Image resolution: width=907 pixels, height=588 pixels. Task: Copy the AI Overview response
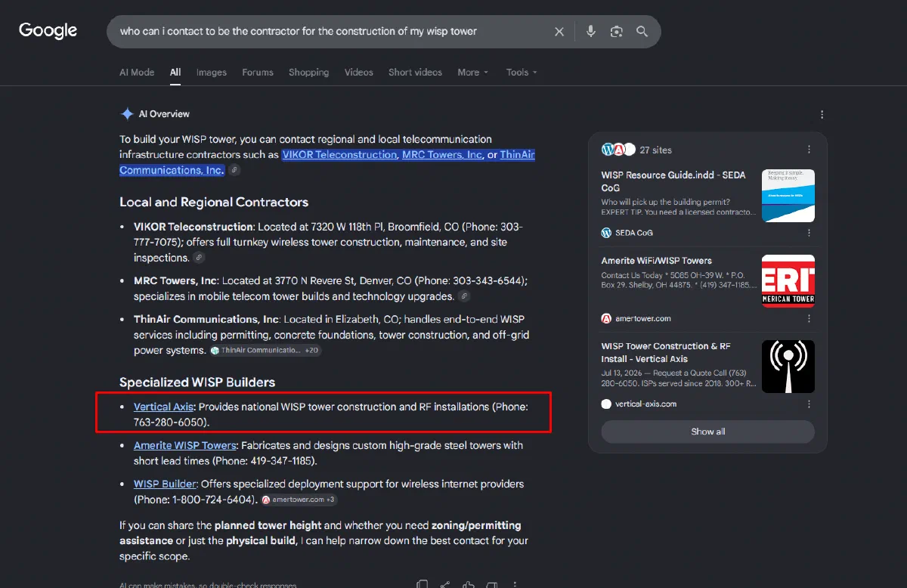422,584
